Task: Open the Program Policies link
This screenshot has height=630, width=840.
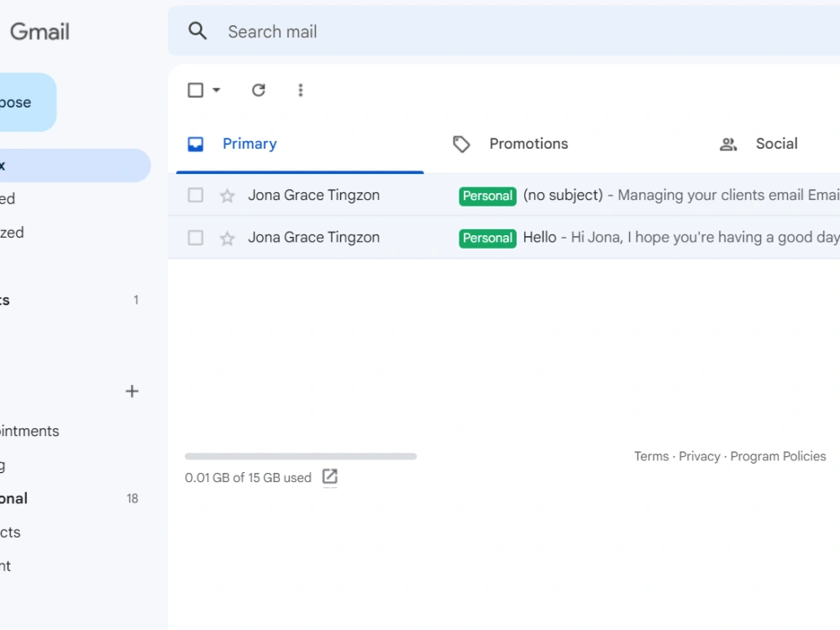Action: tap(778, 456)
